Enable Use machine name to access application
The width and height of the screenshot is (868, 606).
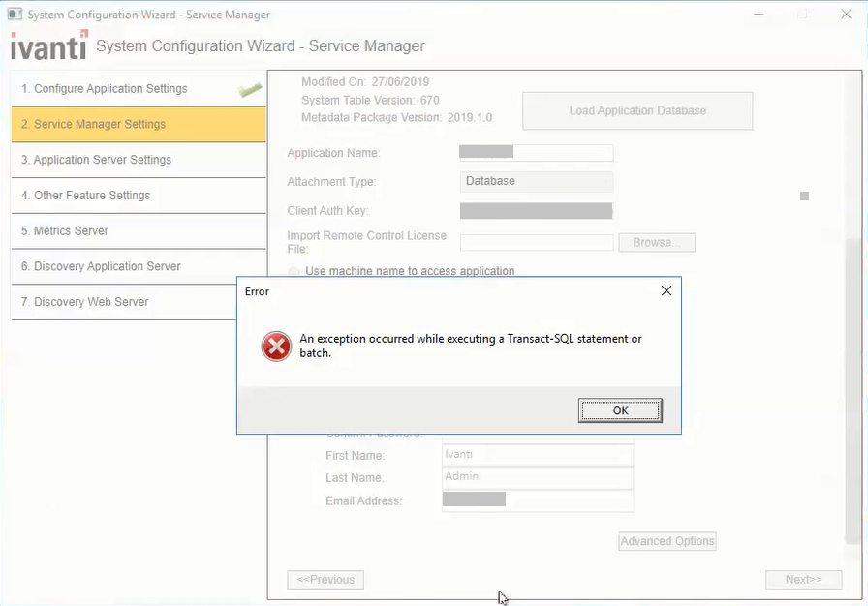[x=294, y=272]
